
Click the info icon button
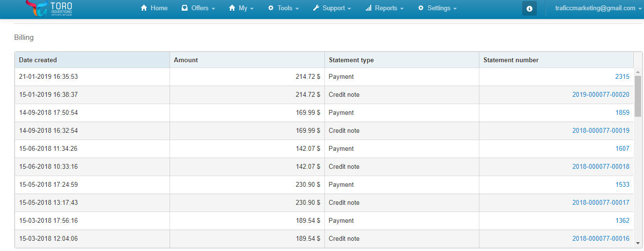[x=530, y=8]
